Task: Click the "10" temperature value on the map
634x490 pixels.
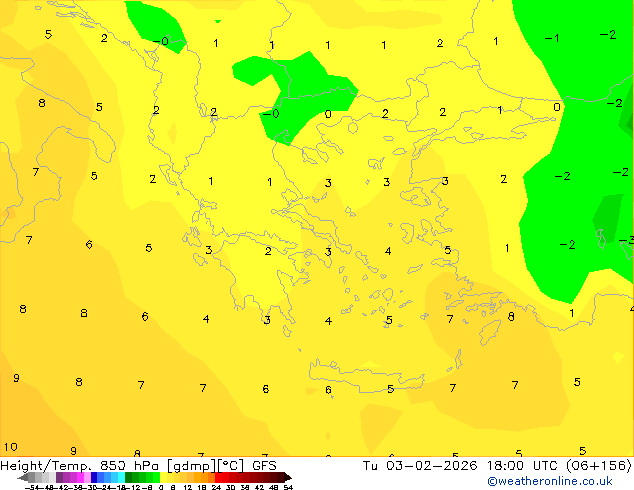Action: 11,447
